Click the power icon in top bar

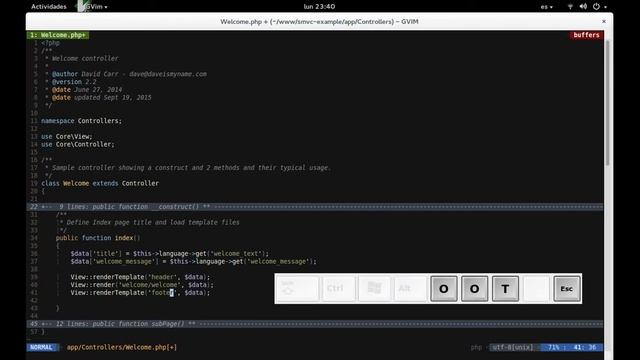coord(596,7)
